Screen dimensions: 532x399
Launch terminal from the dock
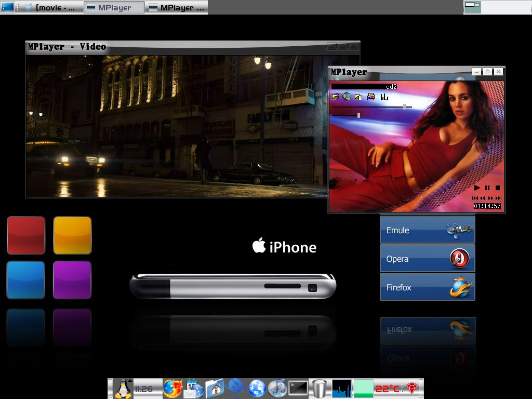(298, 389)
